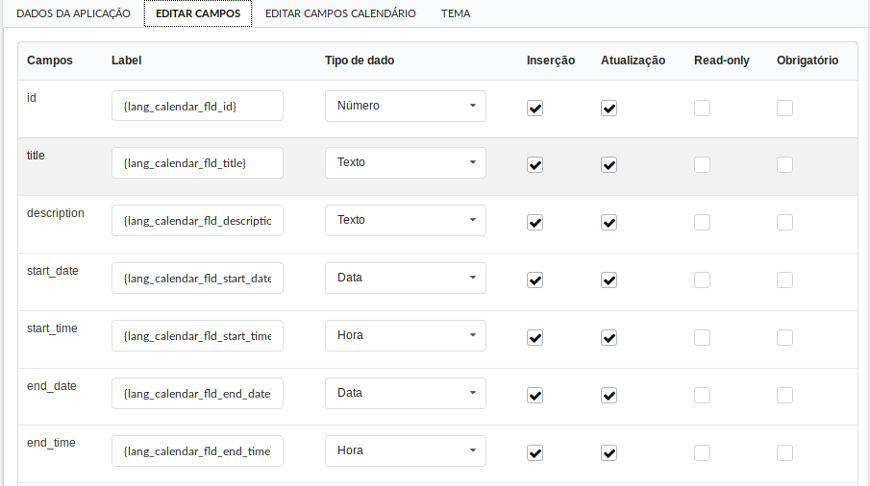Open data type dropdown for end_time
Screen dimensions: 870x486
point(406,451)
